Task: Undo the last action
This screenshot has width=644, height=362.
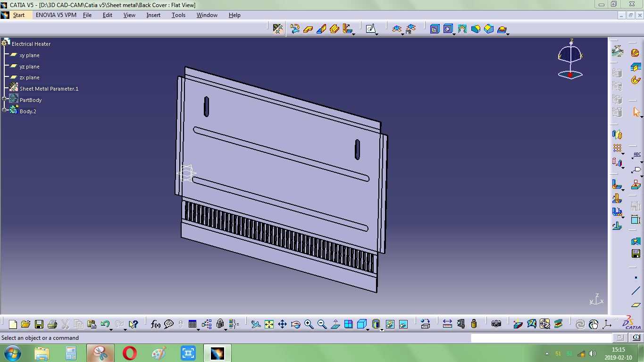Action: click(105, 324)
